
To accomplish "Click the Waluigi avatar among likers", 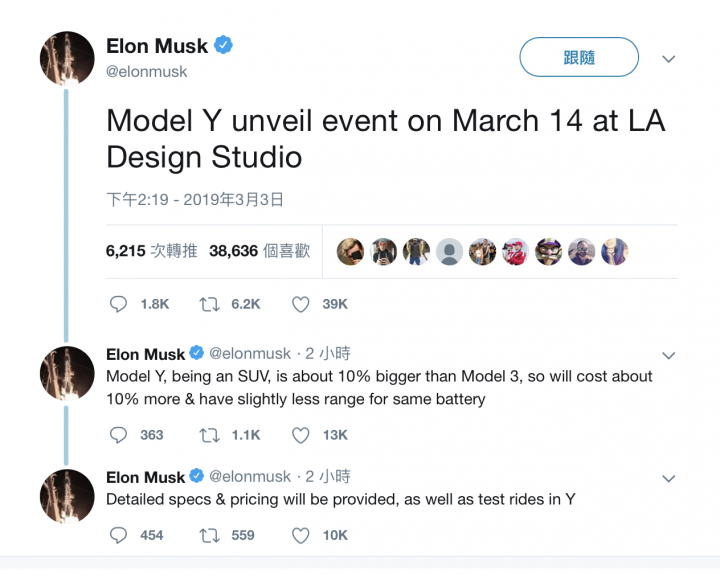I will pos(548,252).
